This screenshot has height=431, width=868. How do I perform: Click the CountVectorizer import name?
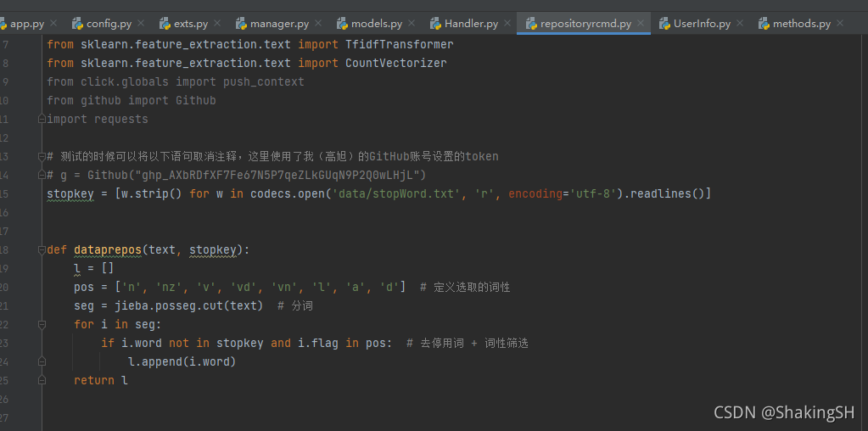tap(395, 63)
